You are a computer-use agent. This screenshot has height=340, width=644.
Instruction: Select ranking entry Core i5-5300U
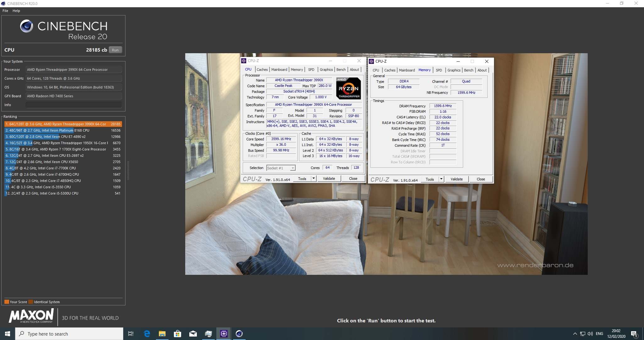63,193
